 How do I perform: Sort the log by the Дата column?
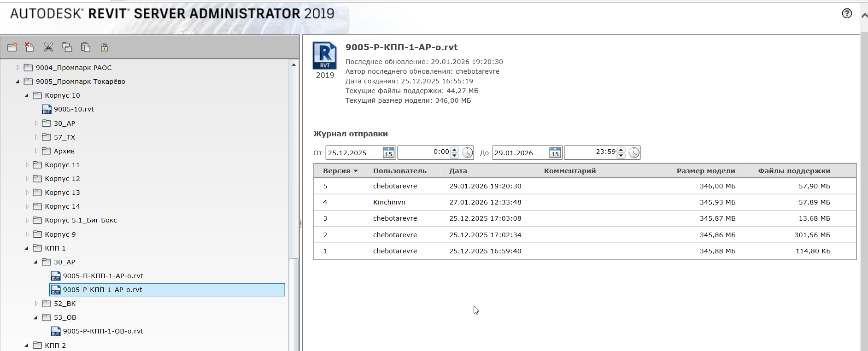[x=458, y=171]
